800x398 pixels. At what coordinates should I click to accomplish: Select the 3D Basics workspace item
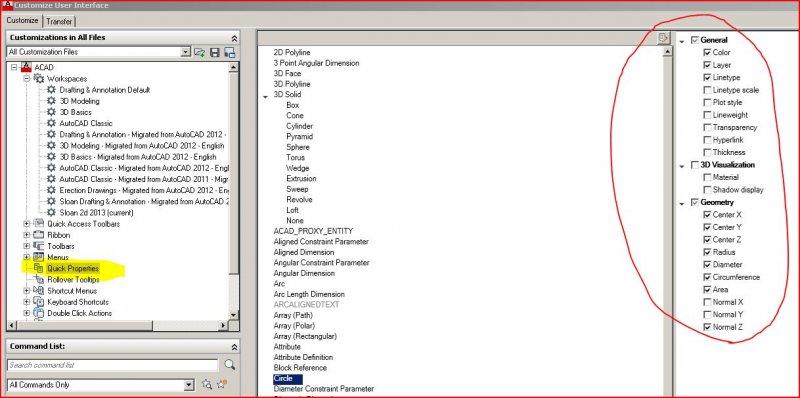76,112
